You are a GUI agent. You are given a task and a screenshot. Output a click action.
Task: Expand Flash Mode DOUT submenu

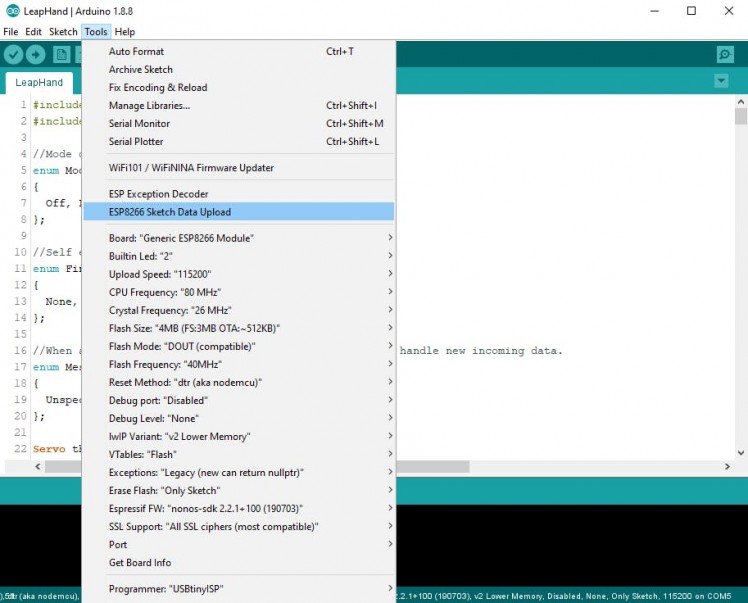pyautogui.click(x=239, y=346)
